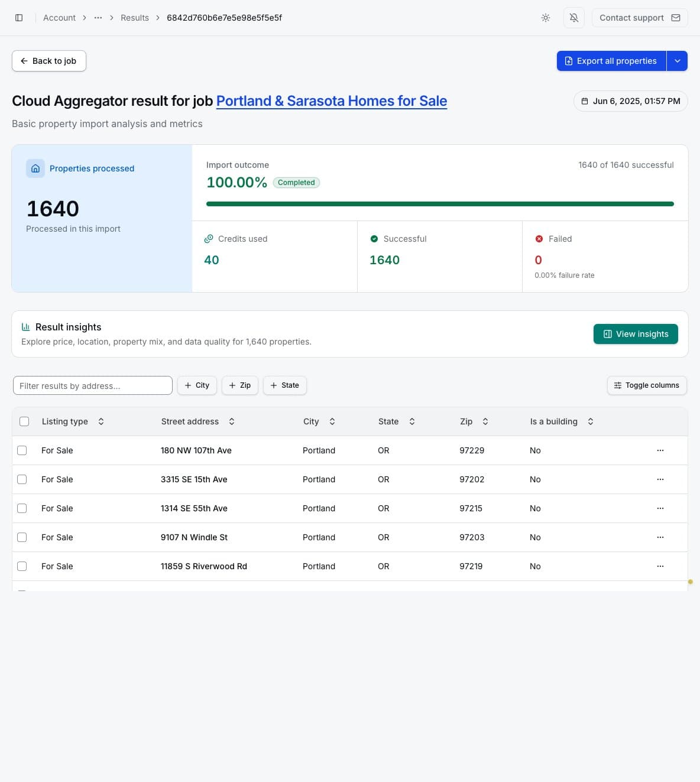Click the calendar icon beside the date
This screenshot has height=782, width=700.
click(x=585, y=101)
